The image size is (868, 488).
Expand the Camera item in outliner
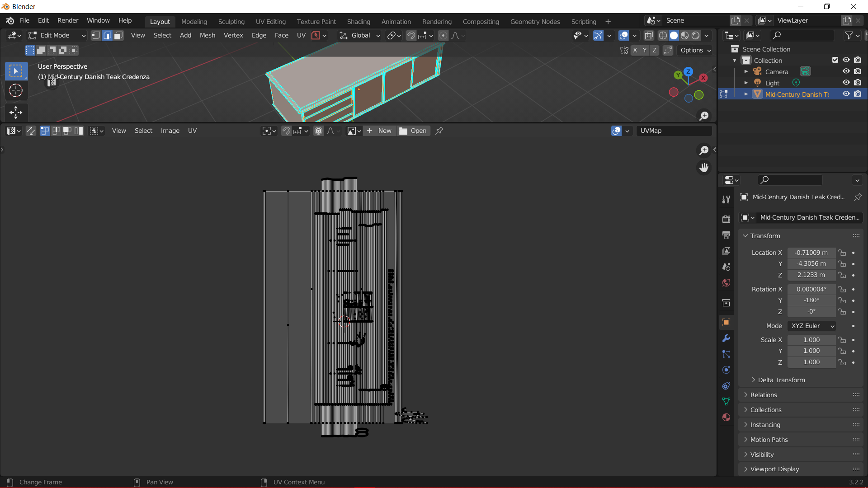point(746,71)
